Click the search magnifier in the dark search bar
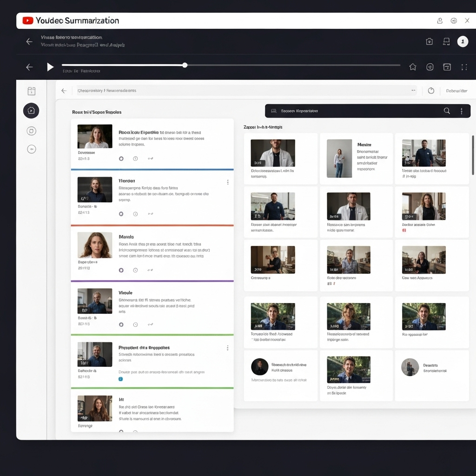This screenshot has width=476, height=476. [x=447, y=111]
